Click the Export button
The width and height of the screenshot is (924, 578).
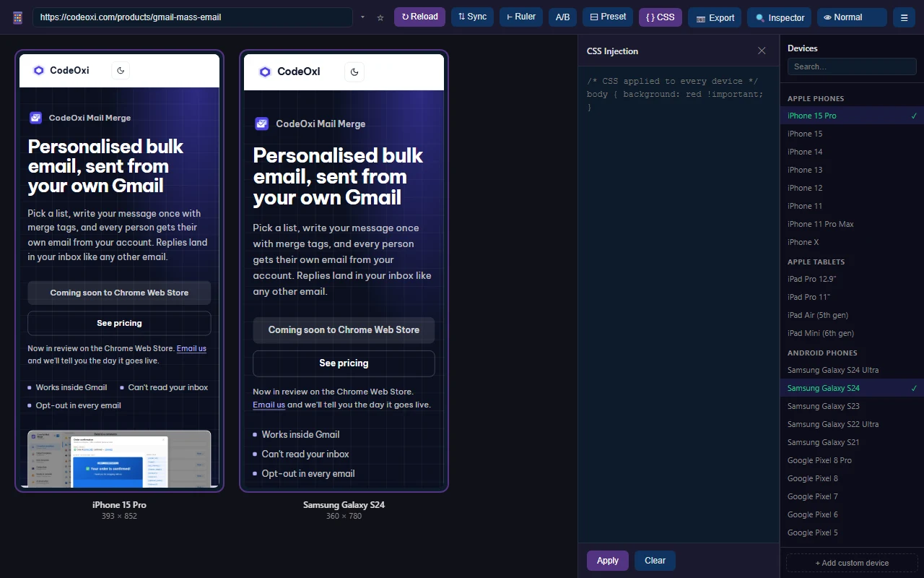point(715,17)
